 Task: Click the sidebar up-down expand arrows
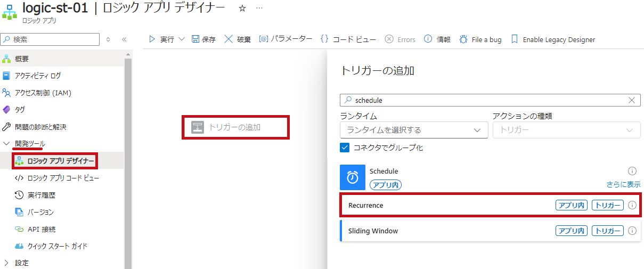pyautogui.click(x=108, y=39)
